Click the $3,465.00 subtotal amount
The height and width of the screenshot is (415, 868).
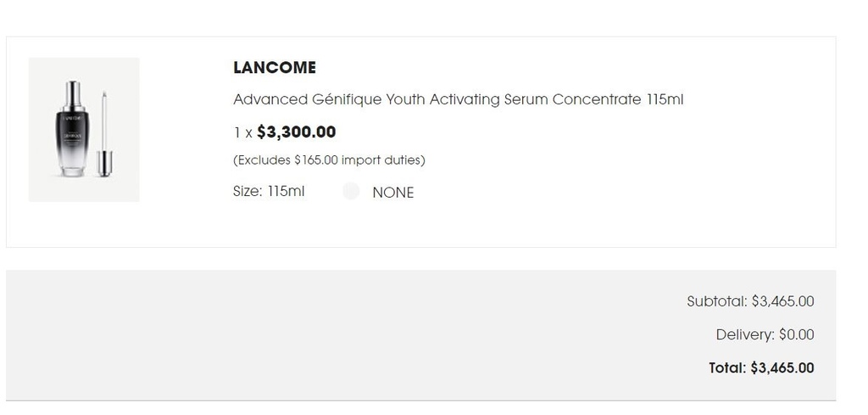pyautogui.click(x=782, y=301)
